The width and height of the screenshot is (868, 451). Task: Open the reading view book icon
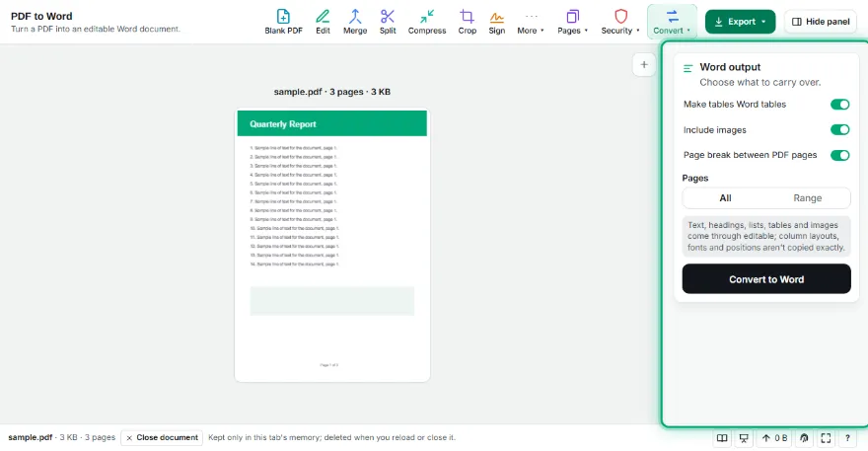click(x=722, y=438)
